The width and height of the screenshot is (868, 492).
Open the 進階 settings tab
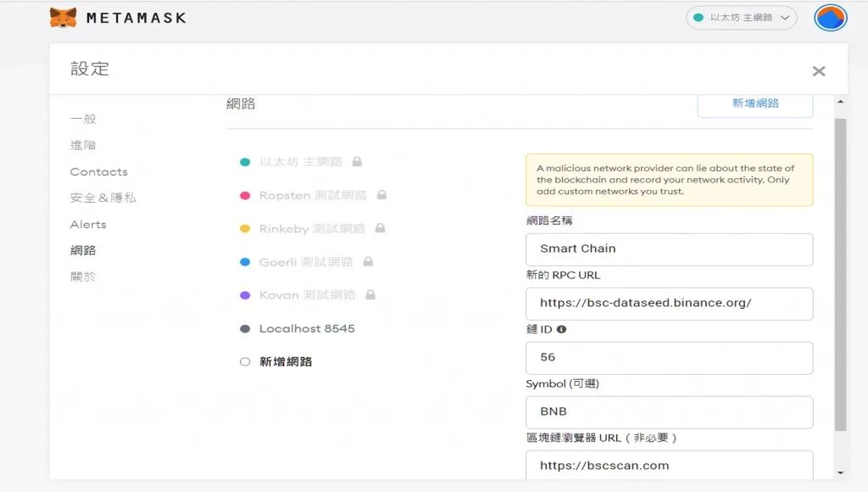click(83, 145)
